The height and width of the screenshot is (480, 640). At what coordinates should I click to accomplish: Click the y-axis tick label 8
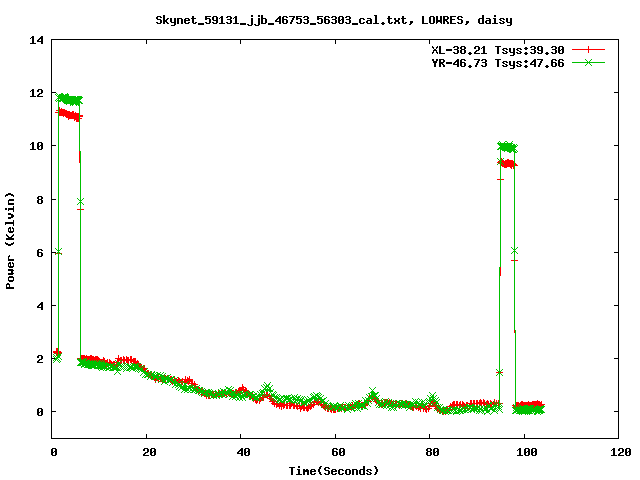pyautogui.click(x=40, y=200)
